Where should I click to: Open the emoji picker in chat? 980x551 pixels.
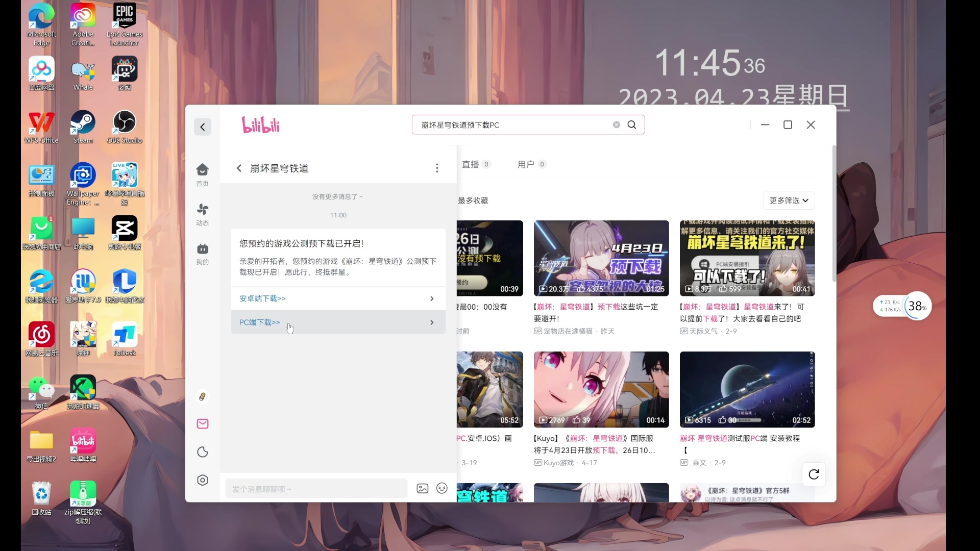[442, 488]
